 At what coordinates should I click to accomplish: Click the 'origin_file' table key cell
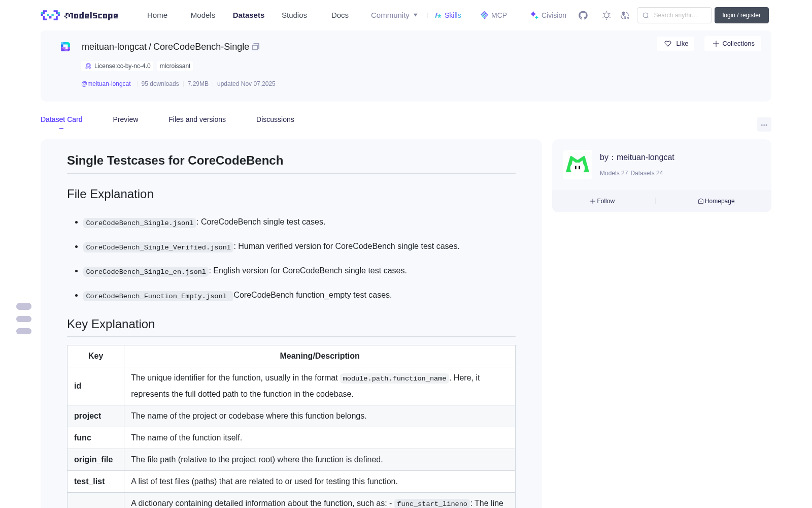(x=95, y=460)
